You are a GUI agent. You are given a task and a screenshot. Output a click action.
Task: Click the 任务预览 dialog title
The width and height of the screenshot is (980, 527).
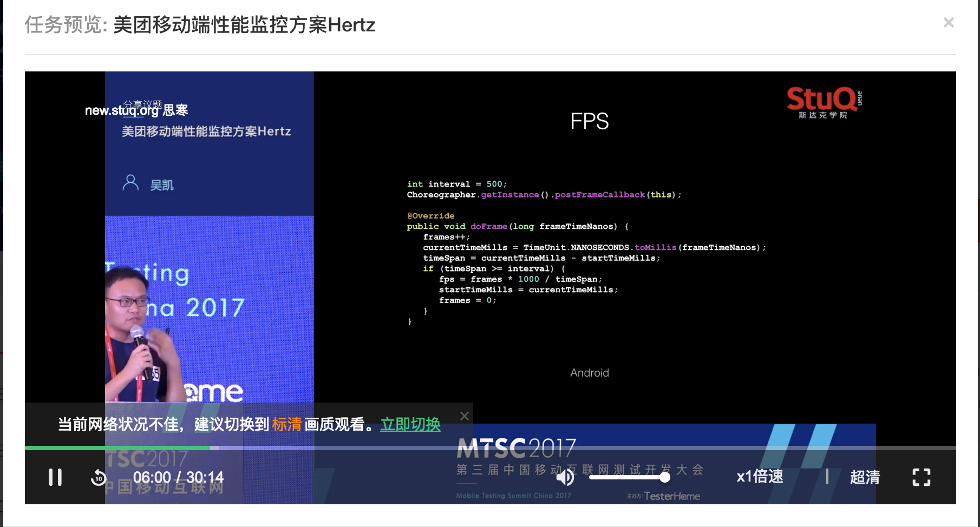(x=200, y=25)
